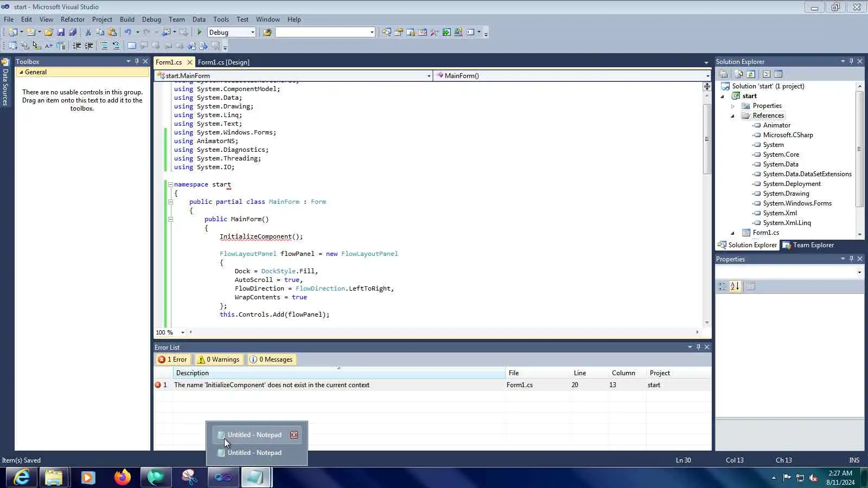Image resolution: width=868 pixels, height=488 pixels.
Task: Uncomment the selected lines icon
Action: coord(116,46)
